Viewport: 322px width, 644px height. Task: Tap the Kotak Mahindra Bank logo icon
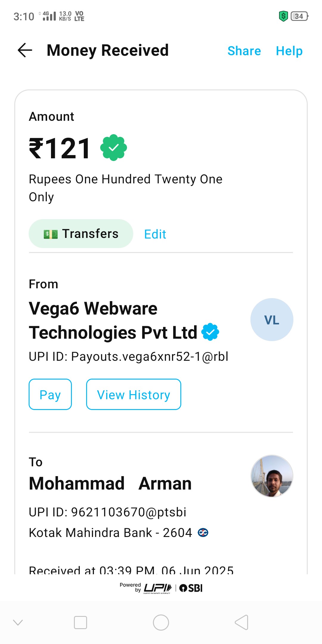tap(203, 532)
